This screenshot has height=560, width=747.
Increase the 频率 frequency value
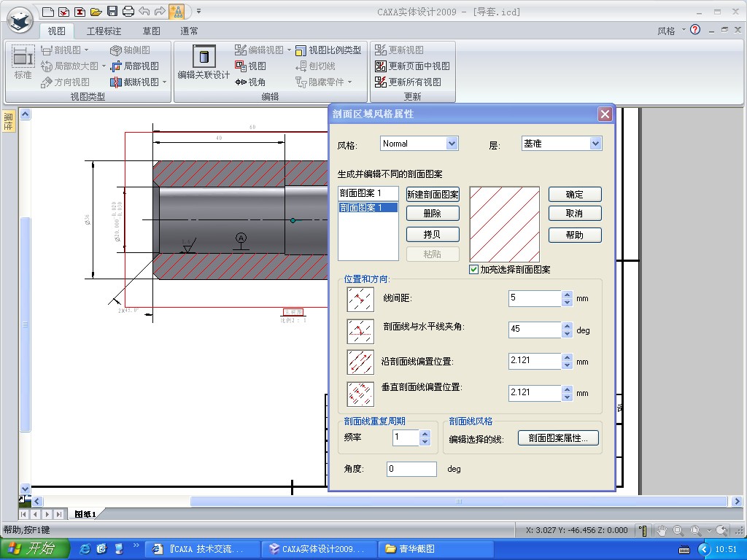tap(425, 434)
